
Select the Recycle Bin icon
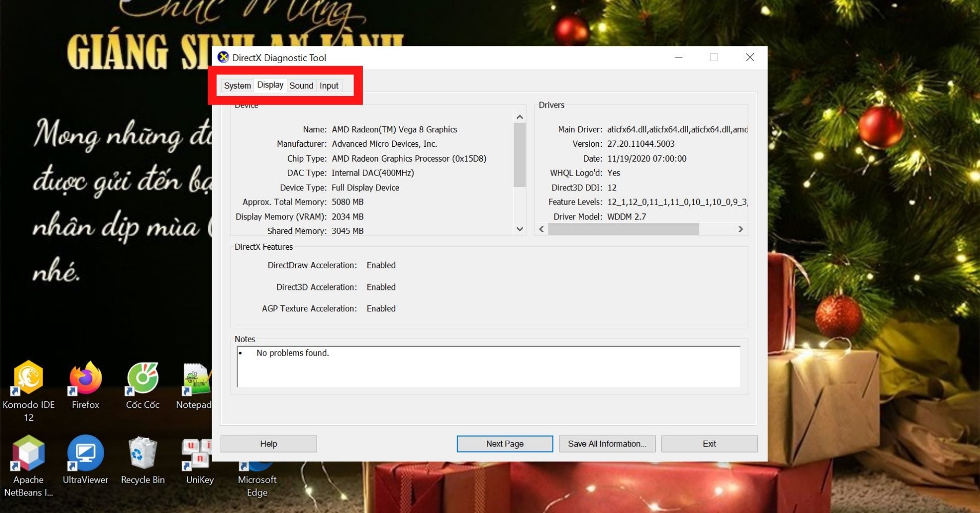143,455
